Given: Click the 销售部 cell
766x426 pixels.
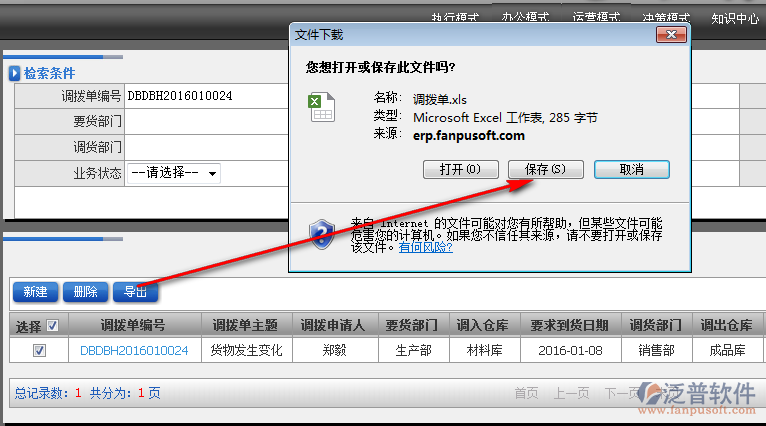Looking at the screenshot, I should point(657,350).
